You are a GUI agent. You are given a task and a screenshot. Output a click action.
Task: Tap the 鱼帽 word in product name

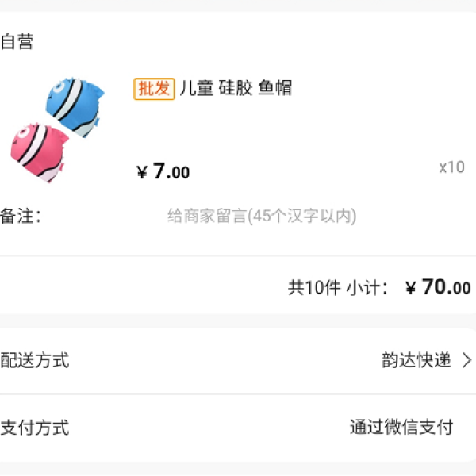275,88
